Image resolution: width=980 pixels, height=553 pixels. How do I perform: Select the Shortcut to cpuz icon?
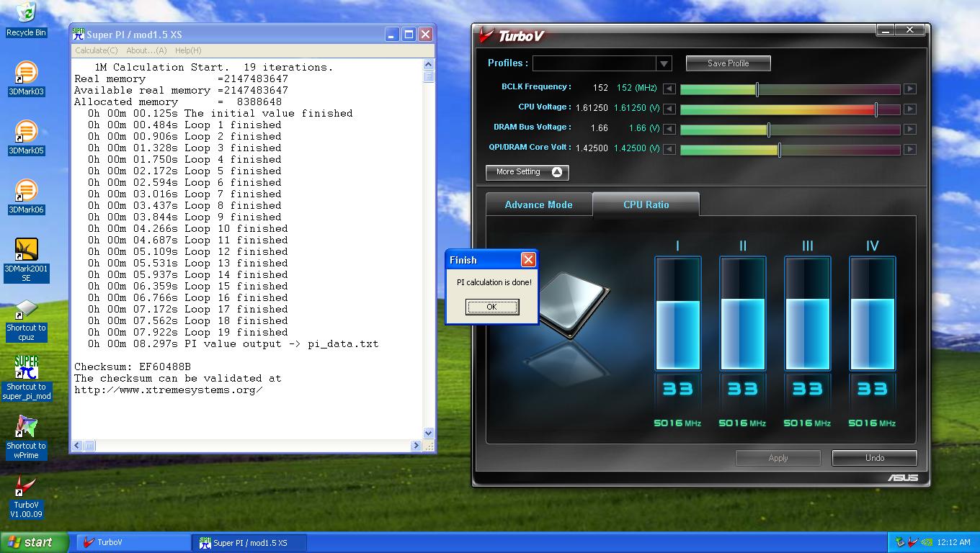(26, 320)
